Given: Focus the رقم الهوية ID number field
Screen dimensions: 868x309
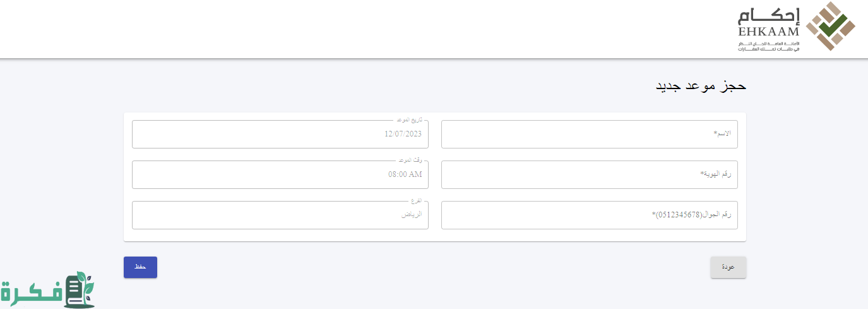Looking at the screenshot, I should click(590, 174).
